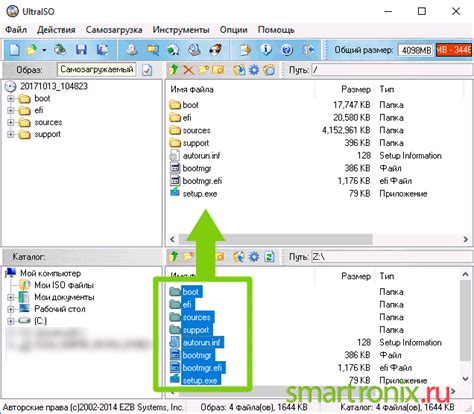
Task: Open the dropdown arrow beside Open icon
Action: coord(44,51)
